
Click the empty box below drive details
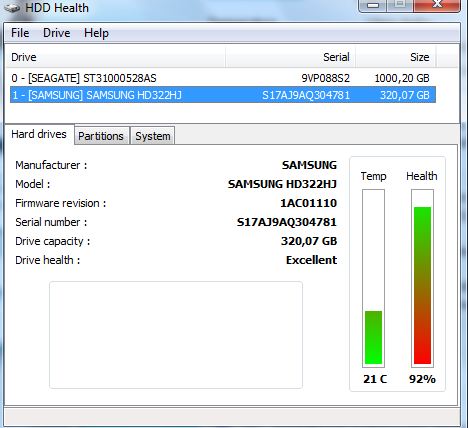[176, 335]
